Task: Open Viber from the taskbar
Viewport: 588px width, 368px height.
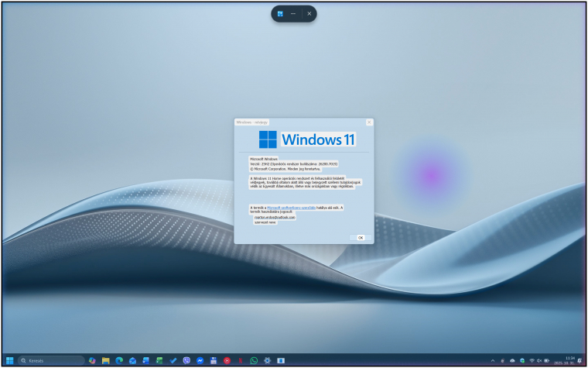Action: point(186,360)
